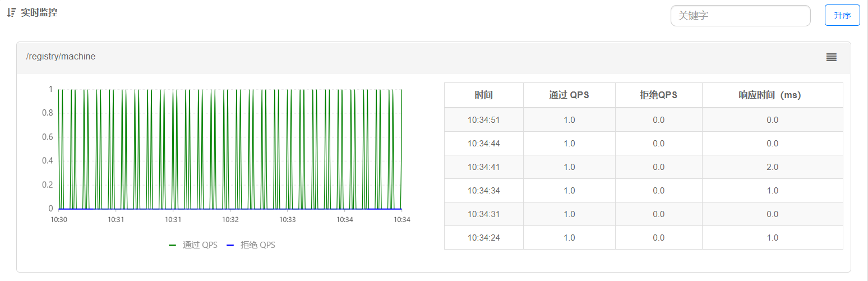Select the 10:34:51 table row
The image size is (868, 281).
483,120
